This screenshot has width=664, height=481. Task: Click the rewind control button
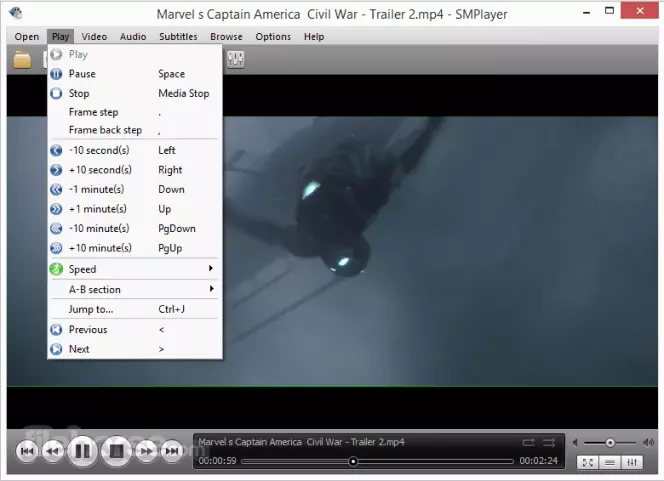(x=53, y=451)
